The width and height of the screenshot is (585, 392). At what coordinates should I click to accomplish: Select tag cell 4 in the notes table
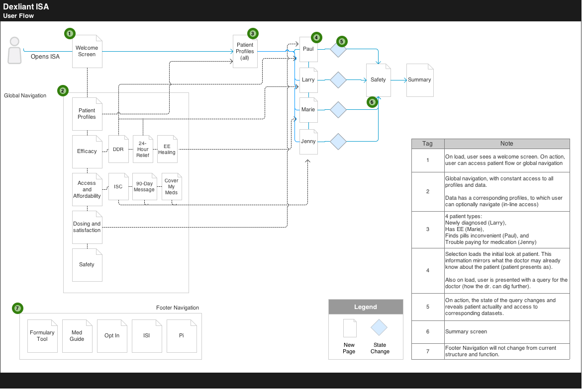[x=428, y=271]
